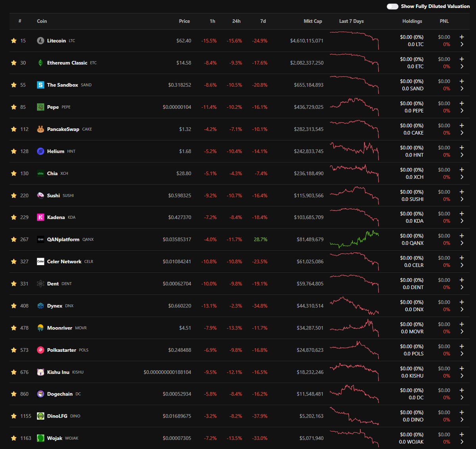This screenshot has width=476, height=449.
Task: Toggle the favorite star on Pepe row
Action: pyautogui.click(x=14, y=107)
